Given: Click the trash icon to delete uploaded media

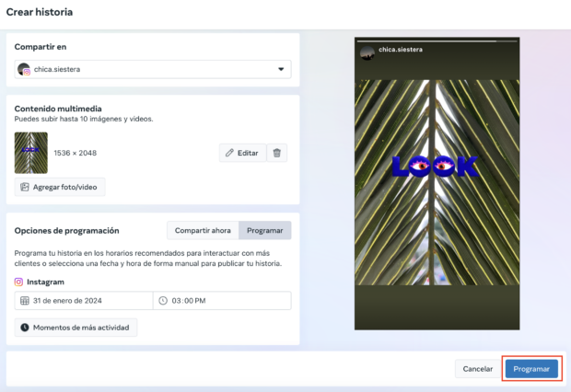Looking at the screenshot, I should pos(277,153).
